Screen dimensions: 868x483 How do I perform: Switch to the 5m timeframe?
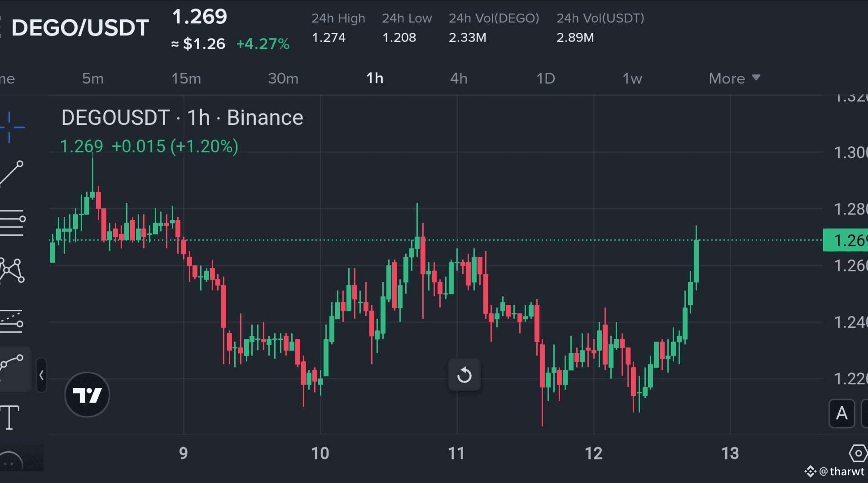(93, 79)
